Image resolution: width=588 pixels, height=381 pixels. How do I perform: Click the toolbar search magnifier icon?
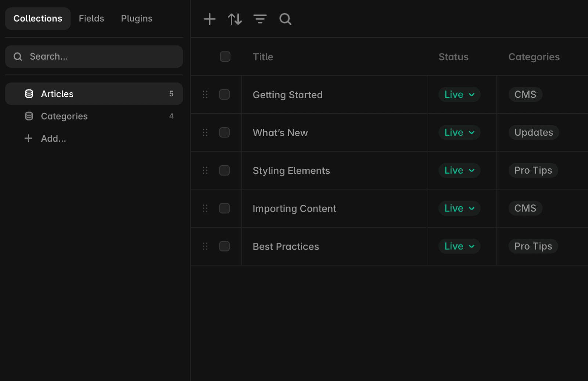tap(285, 19)
